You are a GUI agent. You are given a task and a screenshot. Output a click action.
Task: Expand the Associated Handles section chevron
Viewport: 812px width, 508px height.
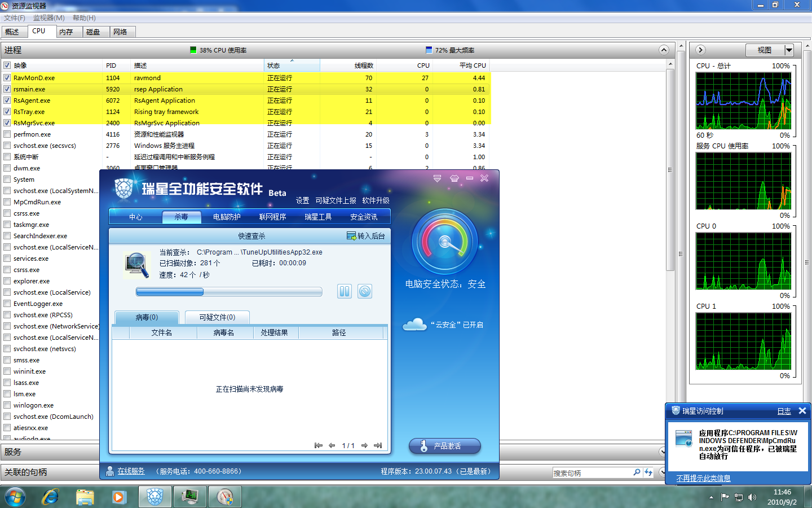[x=662, y=472]
